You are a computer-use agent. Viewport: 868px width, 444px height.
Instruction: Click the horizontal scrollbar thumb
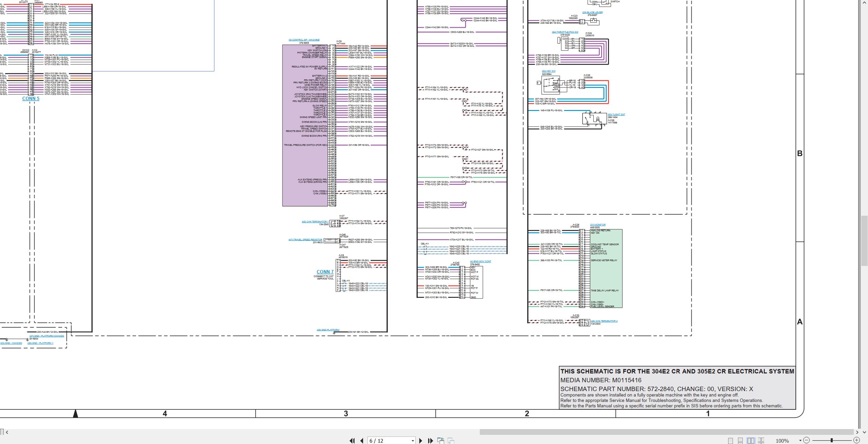(x=666, y=432)
